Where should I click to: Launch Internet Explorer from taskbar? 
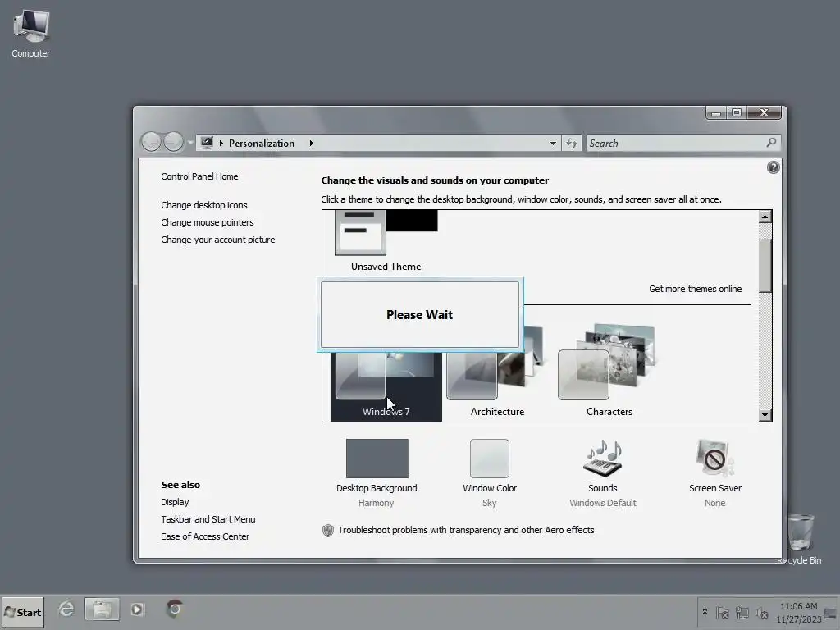coord(66,609)
